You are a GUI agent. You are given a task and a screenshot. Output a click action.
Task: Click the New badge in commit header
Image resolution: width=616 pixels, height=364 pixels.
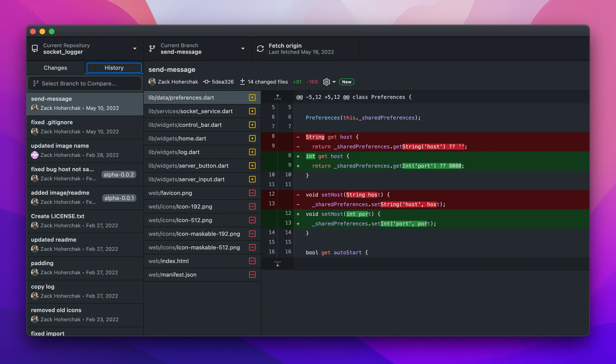pyautogui.click(x=346, y=82)
